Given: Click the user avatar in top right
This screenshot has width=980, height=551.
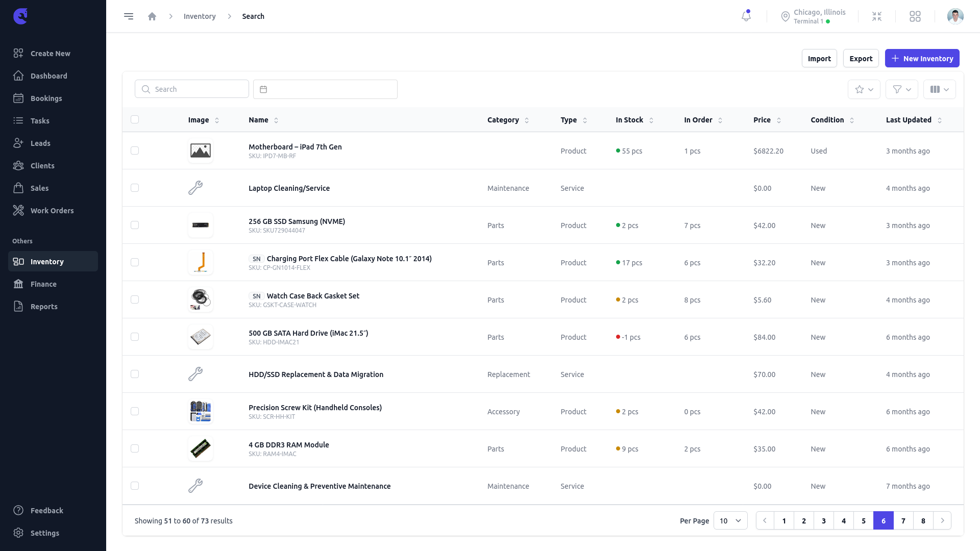Looking at the screenshot, I should (x=955, y=16).
